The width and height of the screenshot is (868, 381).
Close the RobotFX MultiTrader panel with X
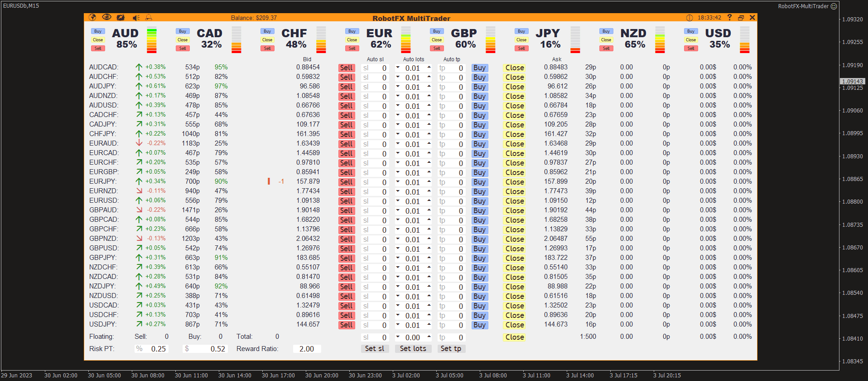click(752, 17)
